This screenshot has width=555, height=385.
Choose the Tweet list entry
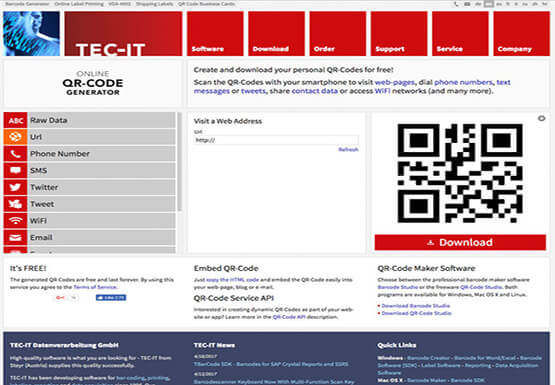(x=90, y=204)
